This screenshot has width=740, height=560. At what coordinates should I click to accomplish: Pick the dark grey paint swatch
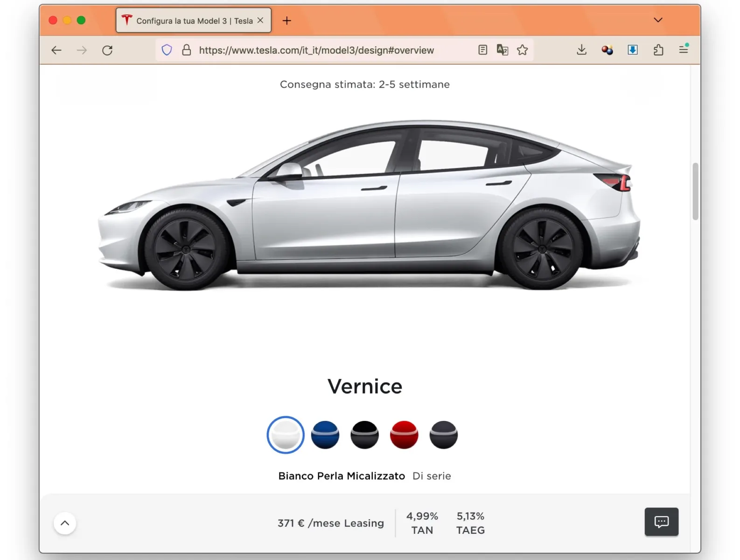[x=444, y=435]
